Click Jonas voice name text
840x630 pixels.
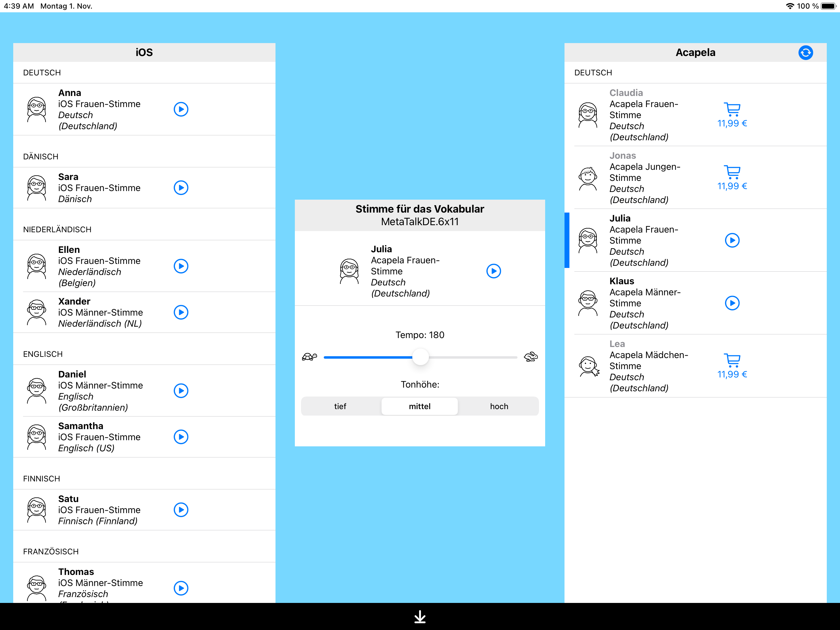pos(622,156)
